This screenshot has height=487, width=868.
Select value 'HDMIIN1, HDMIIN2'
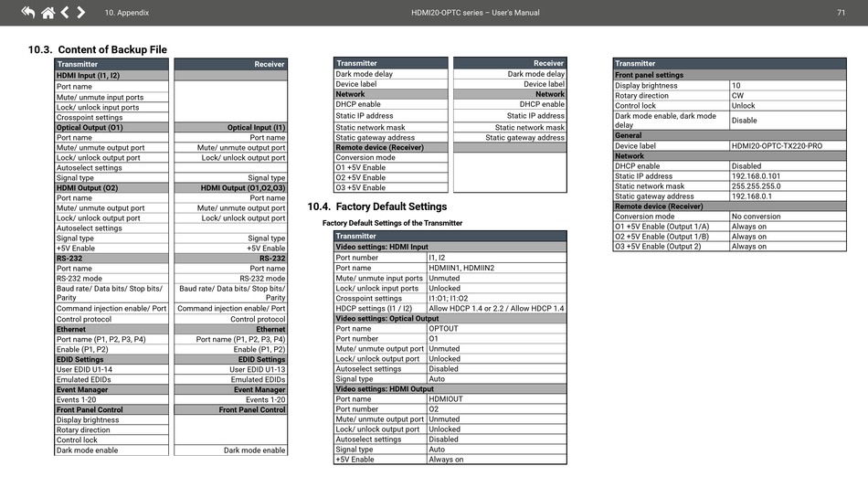pyautogui.click(x=461, y=268)
